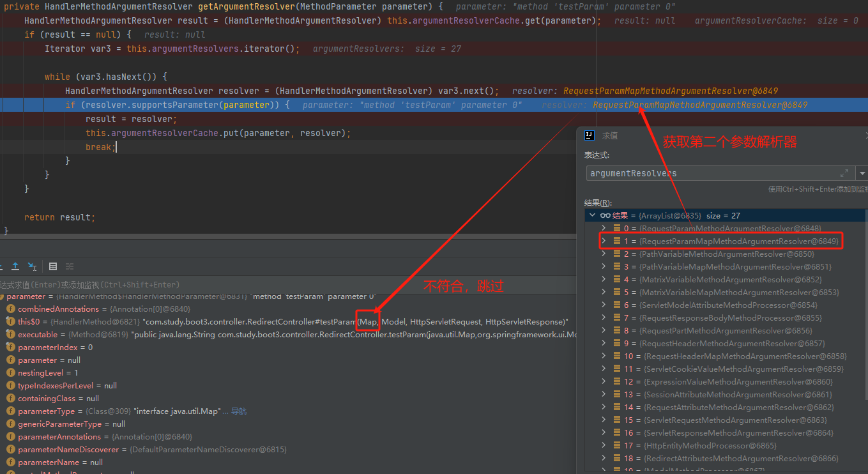This screenshot has width=868, height=474.
Task: Click the field icon next to parameterAnnotations
Action: click(10, 437)
